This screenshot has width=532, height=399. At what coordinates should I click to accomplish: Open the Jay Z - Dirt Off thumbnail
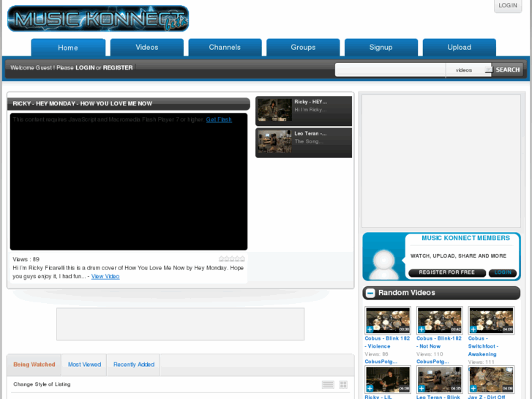coord(491,380)
